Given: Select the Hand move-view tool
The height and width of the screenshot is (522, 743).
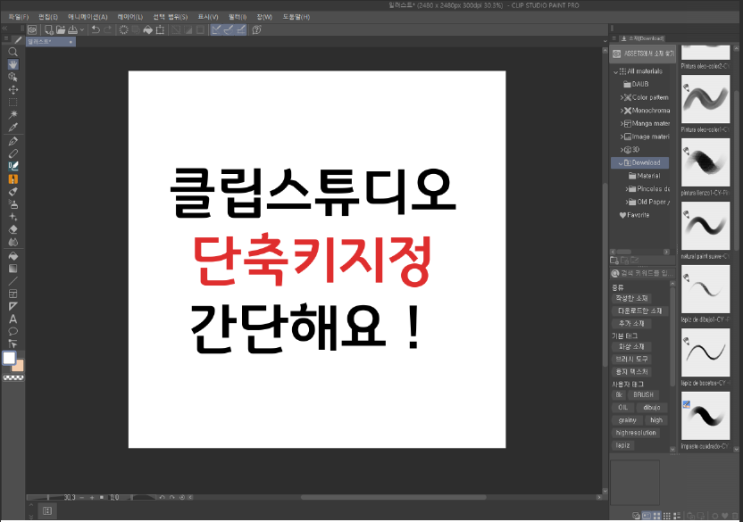Looking at the screenshot, I should (13, 64).
